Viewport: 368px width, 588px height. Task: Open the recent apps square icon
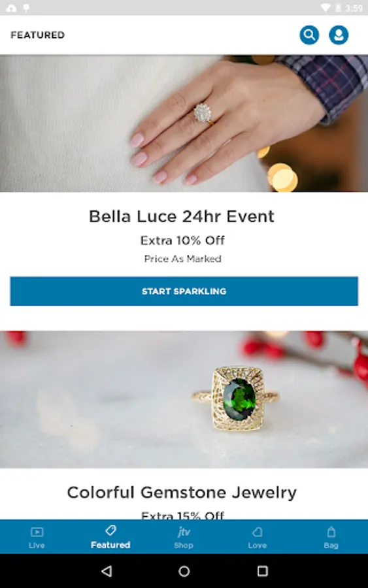coord(262,571)
